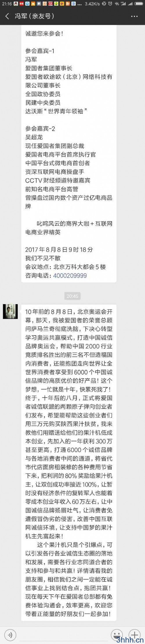Open the sender's avatar profile picture
Image resolution: width=145 pixels, height=644 pixels.
10,311
